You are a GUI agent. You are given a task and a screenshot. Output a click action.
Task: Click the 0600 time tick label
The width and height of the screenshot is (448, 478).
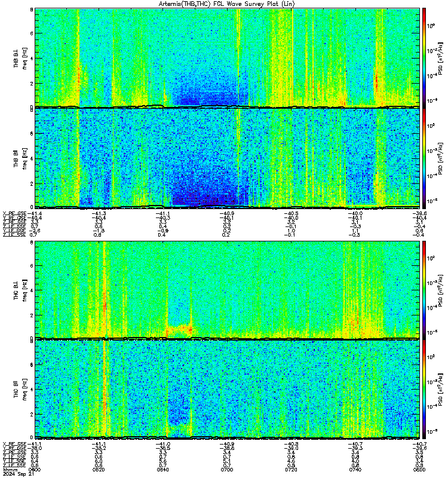pos(35,470)
